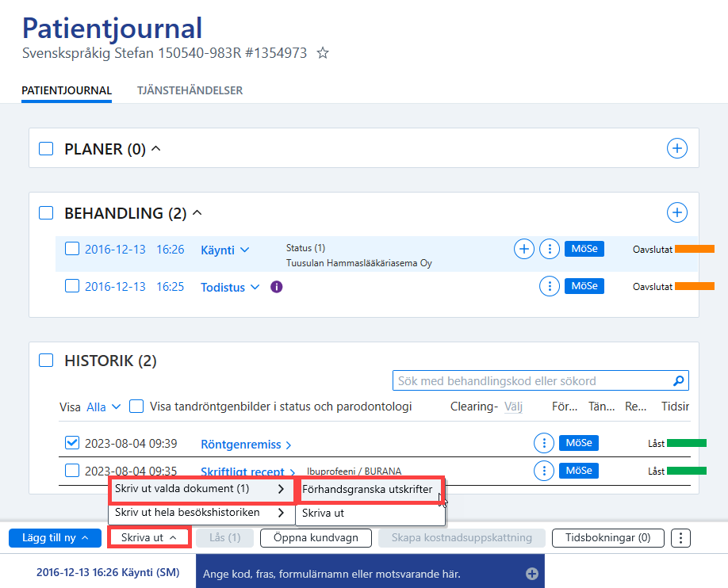Open three-dot menu for Röntgenremiss row
Image resolution: width=728 pixels, height=588 pixels.
pos(544,443)
